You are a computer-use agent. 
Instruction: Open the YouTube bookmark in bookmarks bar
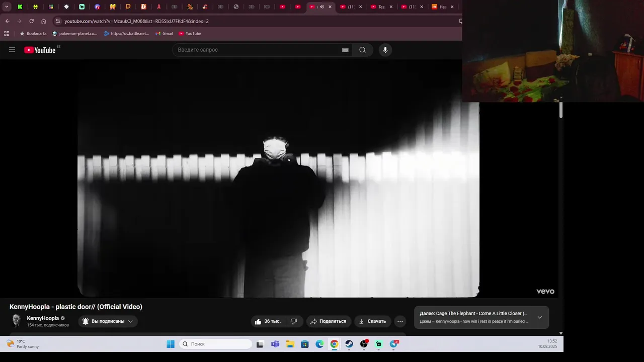(x=190, y=33)
